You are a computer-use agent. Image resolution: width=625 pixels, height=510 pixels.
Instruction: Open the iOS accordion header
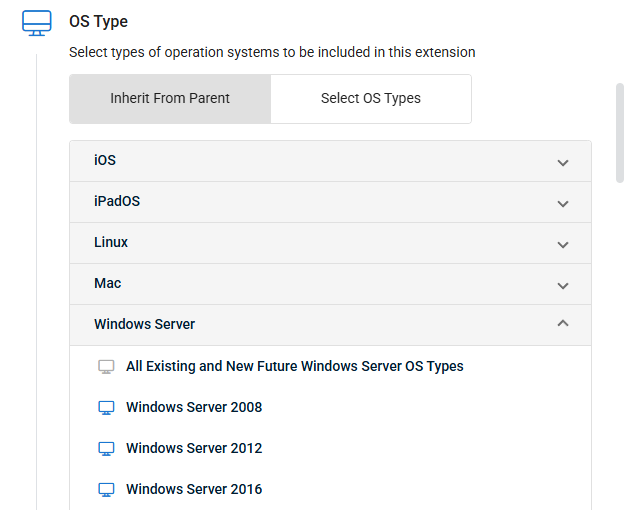[x=330, y=161]
